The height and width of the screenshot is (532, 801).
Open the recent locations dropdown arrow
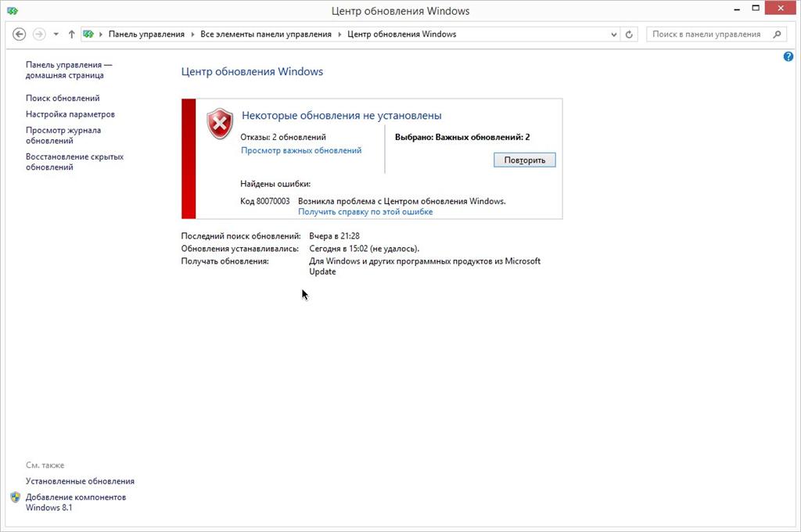(56, 34)
